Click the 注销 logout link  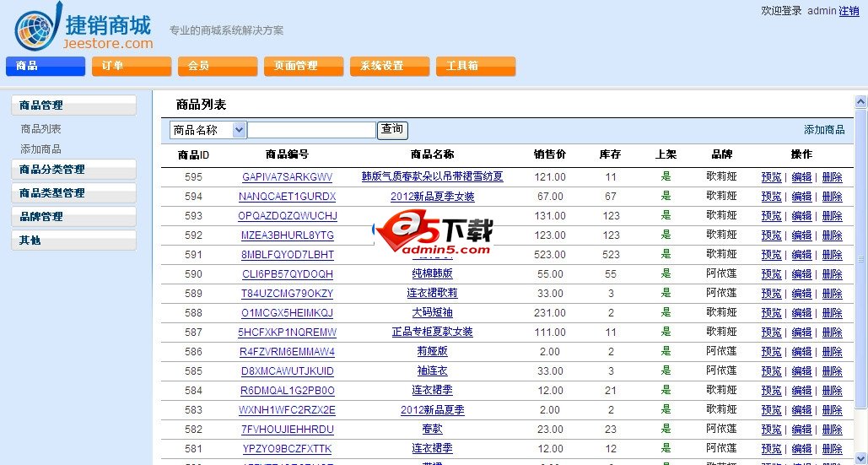point(849,11)
